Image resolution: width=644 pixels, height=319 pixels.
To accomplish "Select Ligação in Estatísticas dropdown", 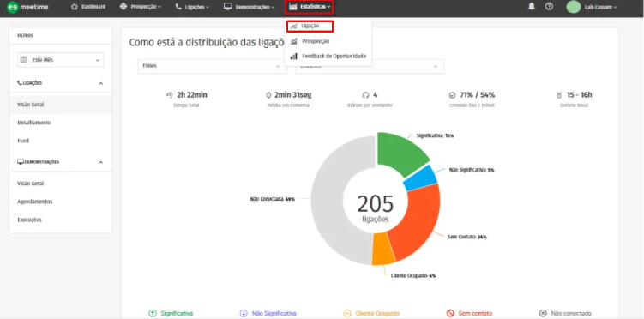I will pos(310,27).
